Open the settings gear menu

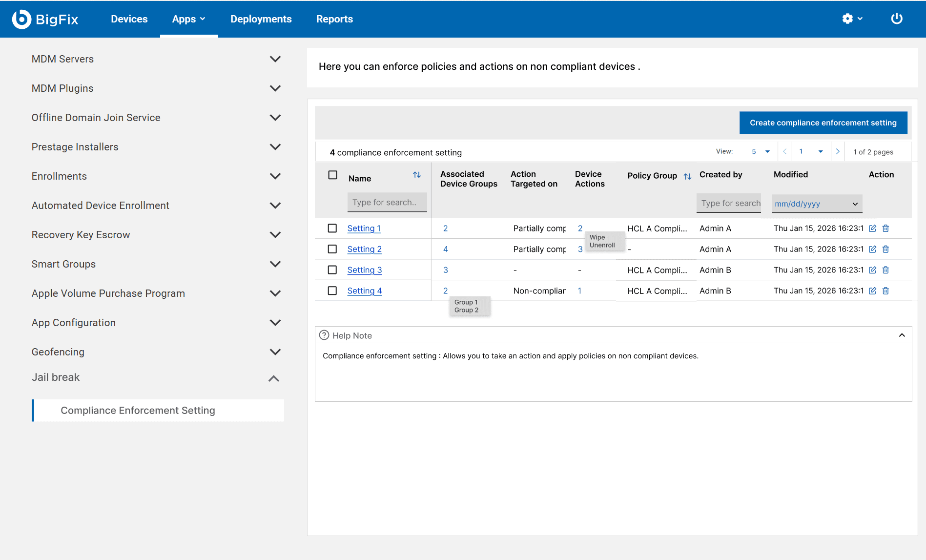click(852, 19)
